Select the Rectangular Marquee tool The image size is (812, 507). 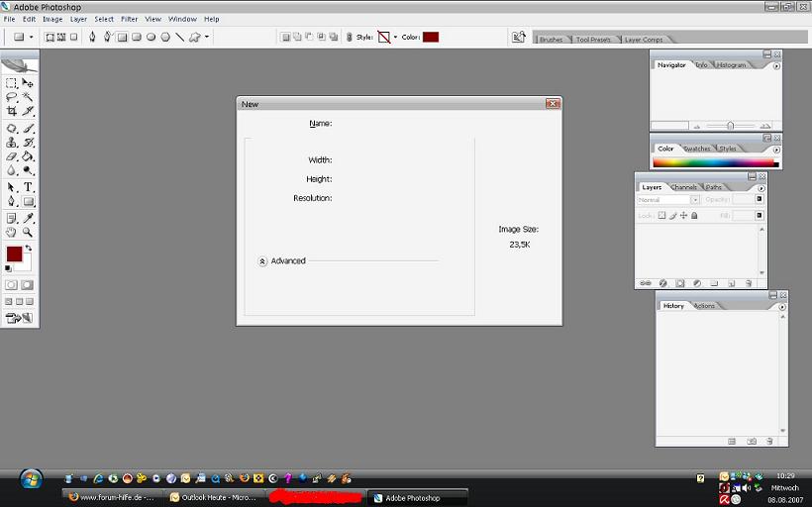(x=12, y=83)
